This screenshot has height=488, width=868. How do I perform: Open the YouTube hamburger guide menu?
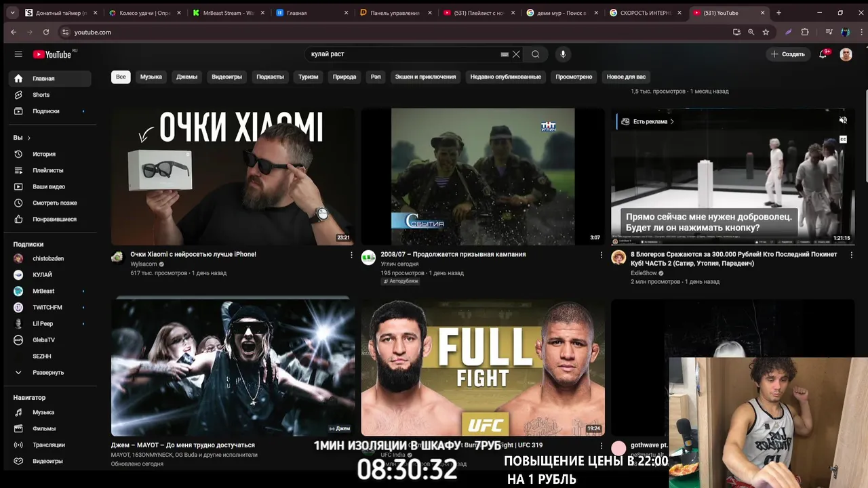point(18,54)
